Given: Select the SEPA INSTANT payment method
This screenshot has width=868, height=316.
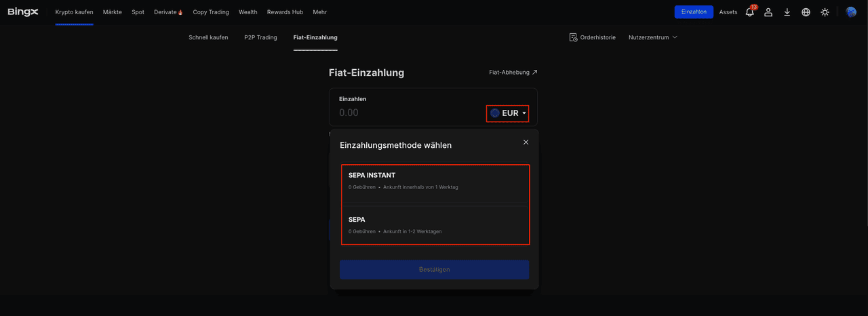Looking at the screenshot, I should tap(435, 180).
